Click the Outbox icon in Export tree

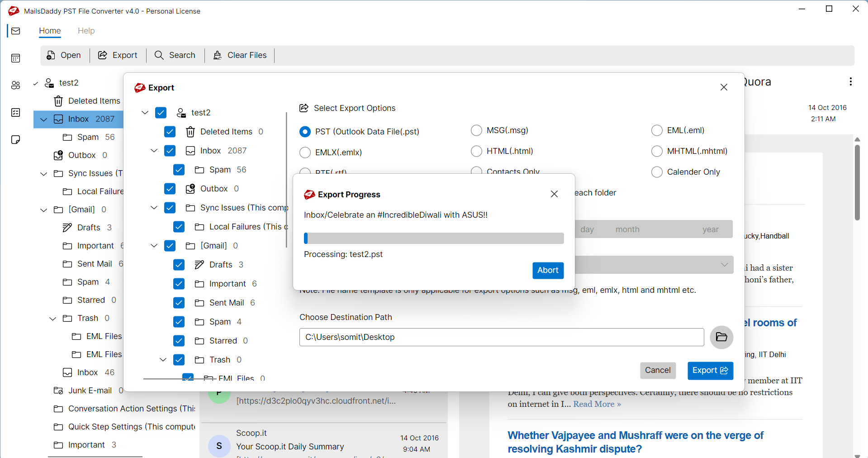coord(190,189)
